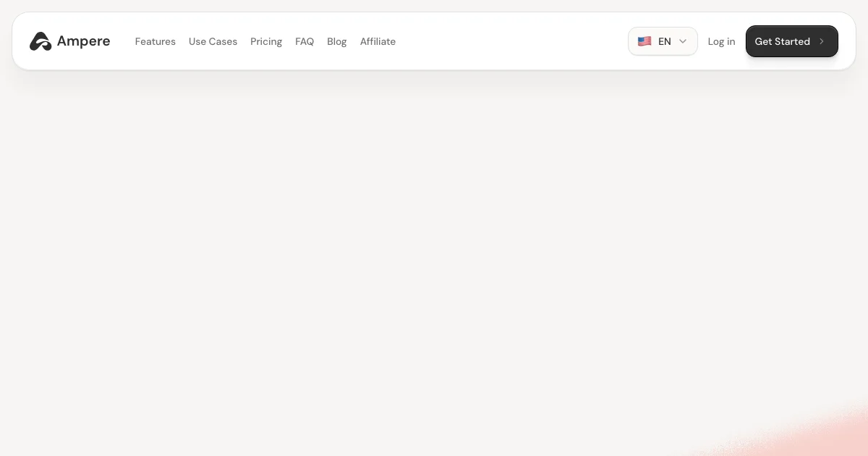The image size is (868, 456).
Task: Open the Features menu item
Action: coord(155,41)
